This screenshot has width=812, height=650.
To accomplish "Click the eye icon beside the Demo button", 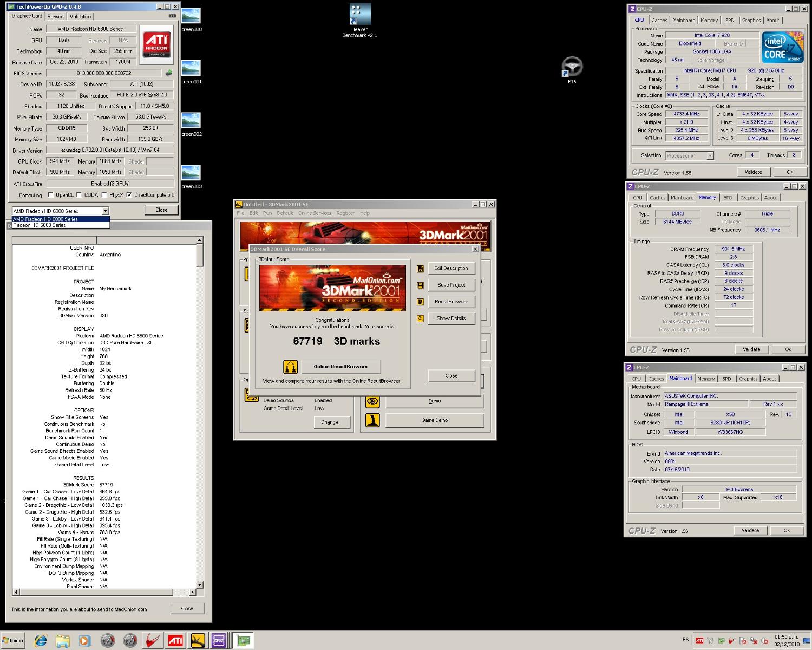I will (372, 401).
